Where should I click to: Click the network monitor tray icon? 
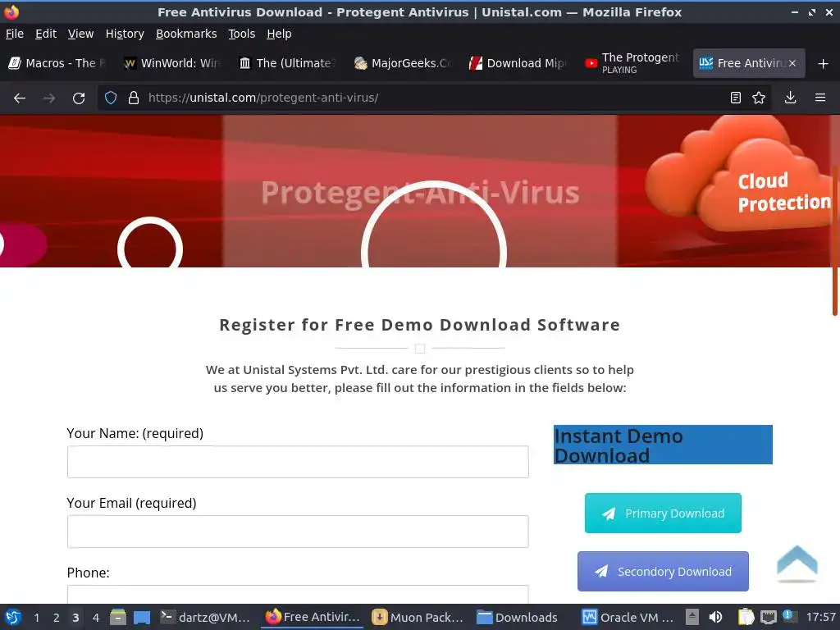coord(768,618)
